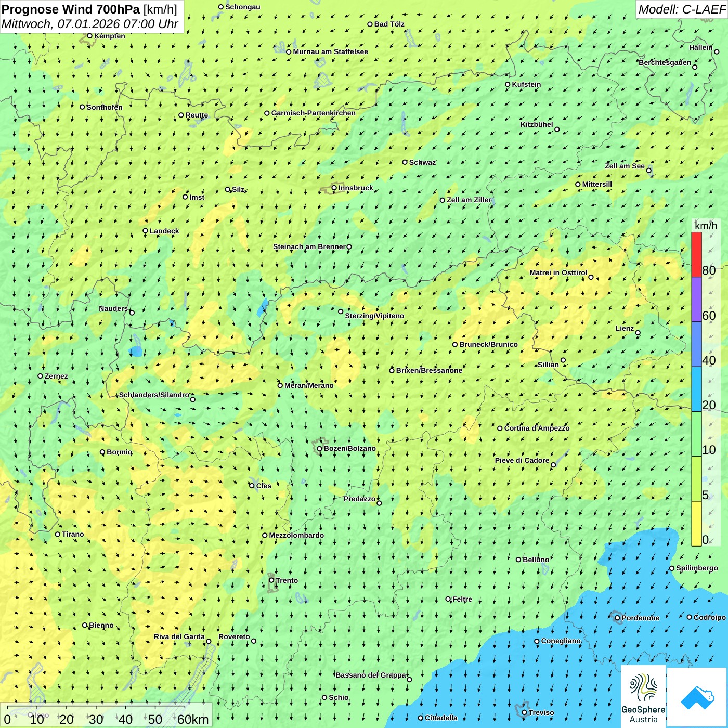Click the 'km/h' legend unit label
The image size is (728, 728).
[x=706, y=226]
